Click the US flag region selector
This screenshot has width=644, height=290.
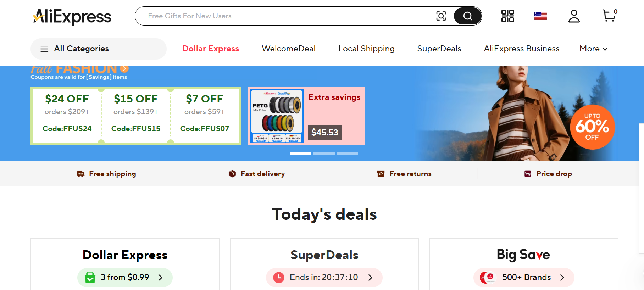pyautogui.click(x=540, y=16)
